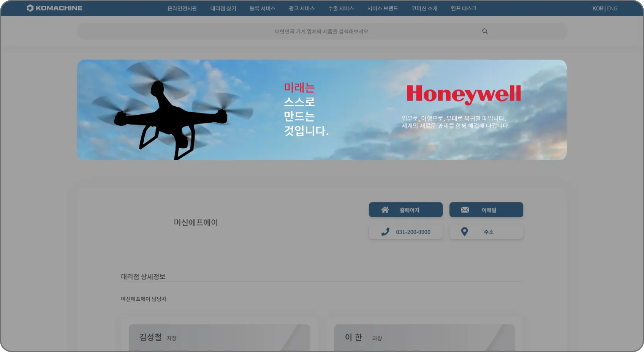Open the 김성철 차장 contact card
Image resolution: width=644 pixels, height=352 pixels.
pos(219,338)
